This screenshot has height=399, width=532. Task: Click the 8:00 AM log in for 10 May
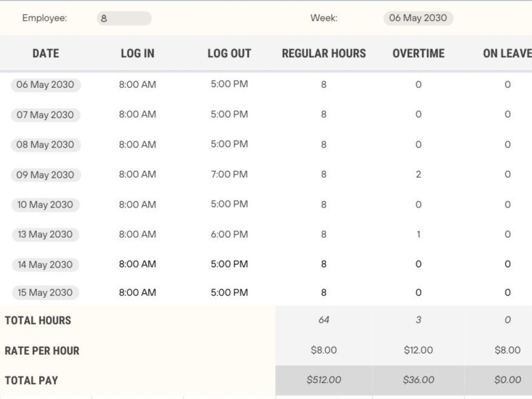tap(137, 205)
